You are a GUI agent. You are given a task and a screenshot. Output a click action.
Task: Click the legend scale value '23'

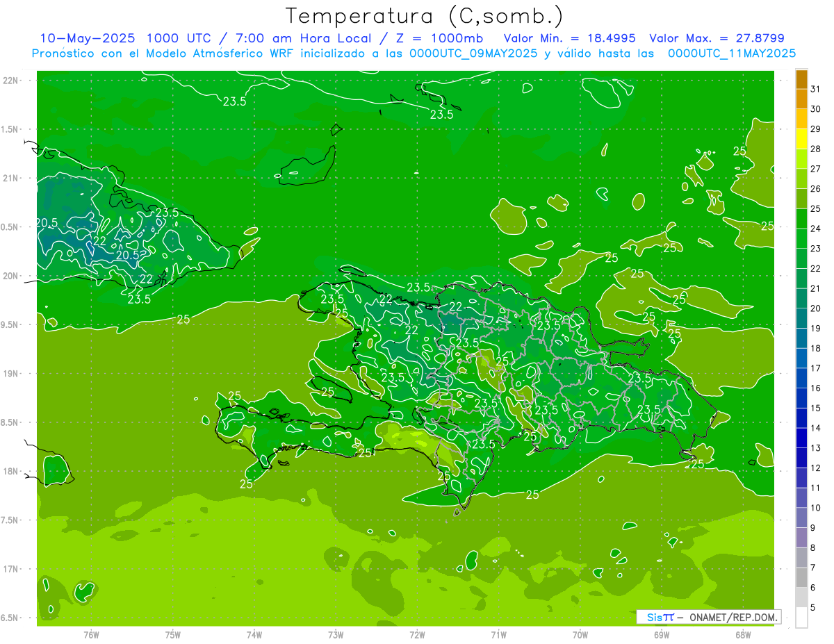(x=816, y=248)
